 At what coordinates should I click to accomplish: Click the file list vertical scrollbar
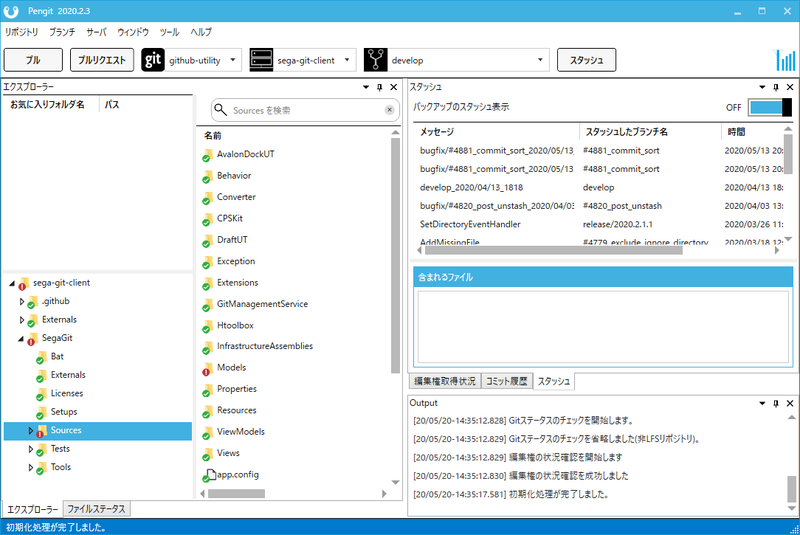(395, 255)
